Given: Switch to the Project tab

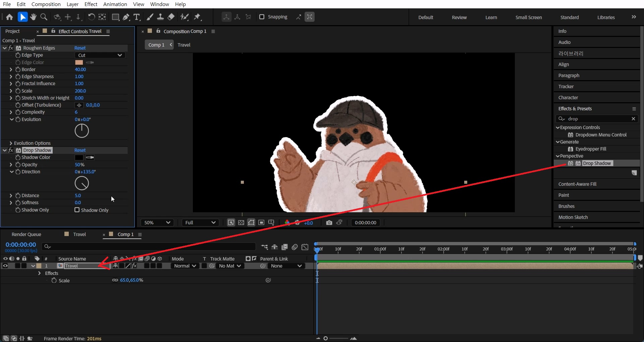Looking at the screenshot, I should click(12, 31).
